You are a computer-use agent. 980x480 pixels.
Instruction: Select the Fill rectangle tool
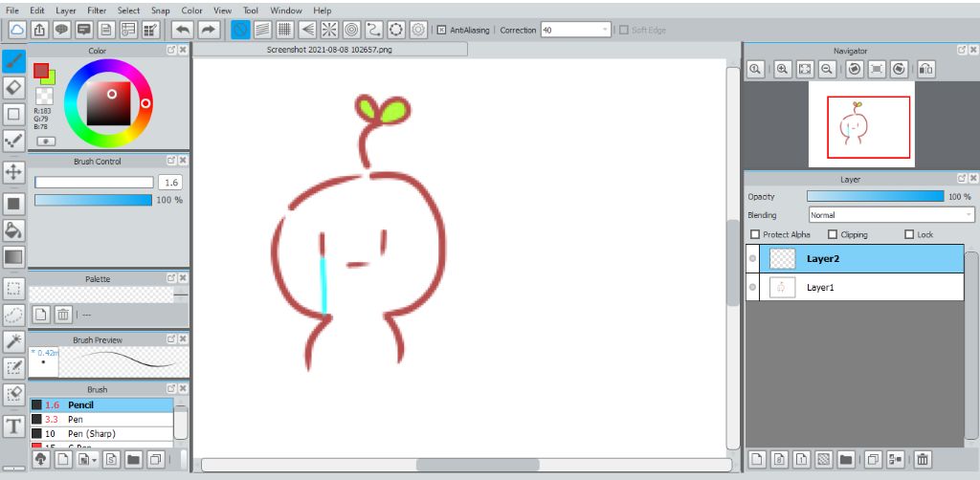pyautogui.click(x=13, y=203)
